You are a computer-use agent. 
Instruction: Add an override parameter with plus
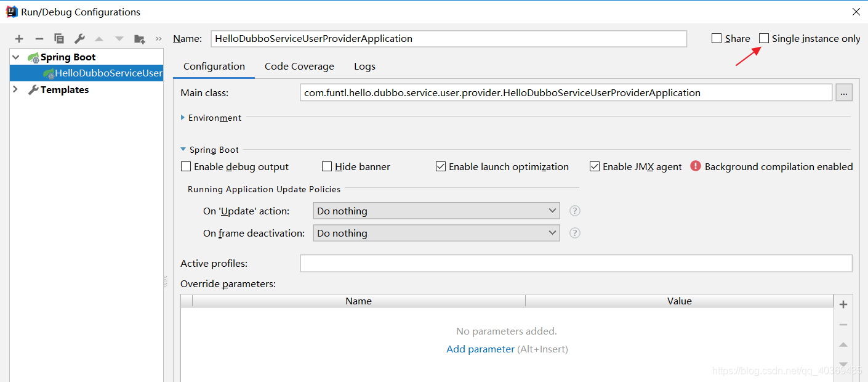843,304
